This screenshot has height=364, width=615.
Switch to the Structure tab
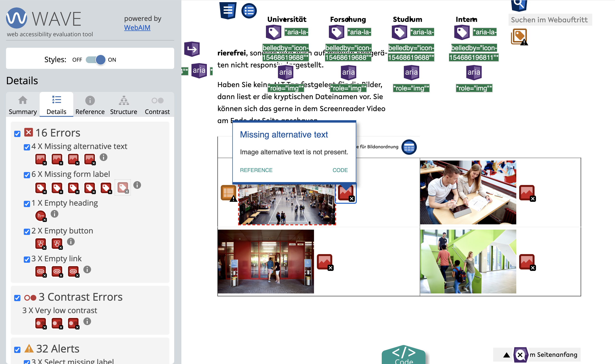pos(123,105)
